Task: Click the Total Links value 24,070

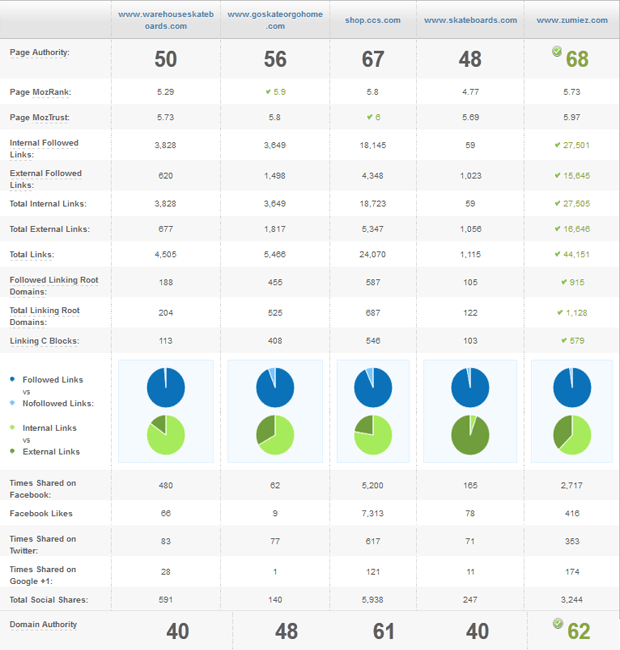Action: click(x=373, y=255)
